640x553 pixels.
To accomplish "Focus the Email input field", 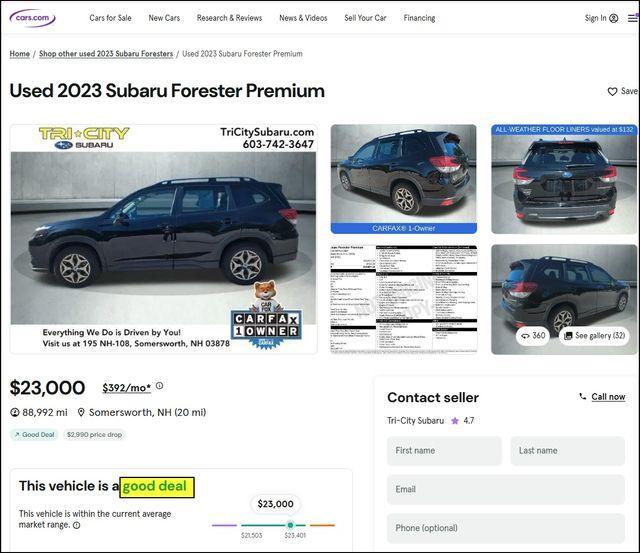I will point(506,489).
